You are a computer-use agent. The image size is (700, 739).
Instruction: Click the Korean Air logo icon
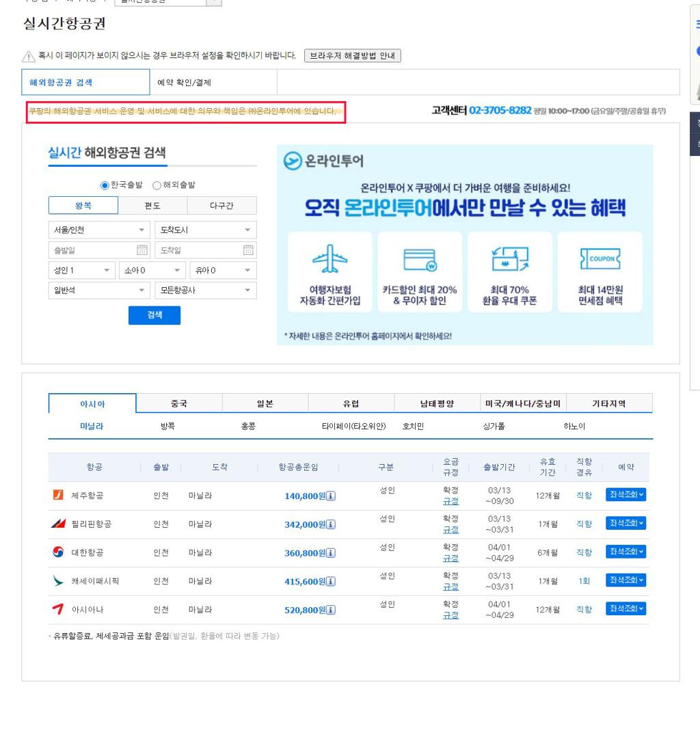click(x=58, y=552)
